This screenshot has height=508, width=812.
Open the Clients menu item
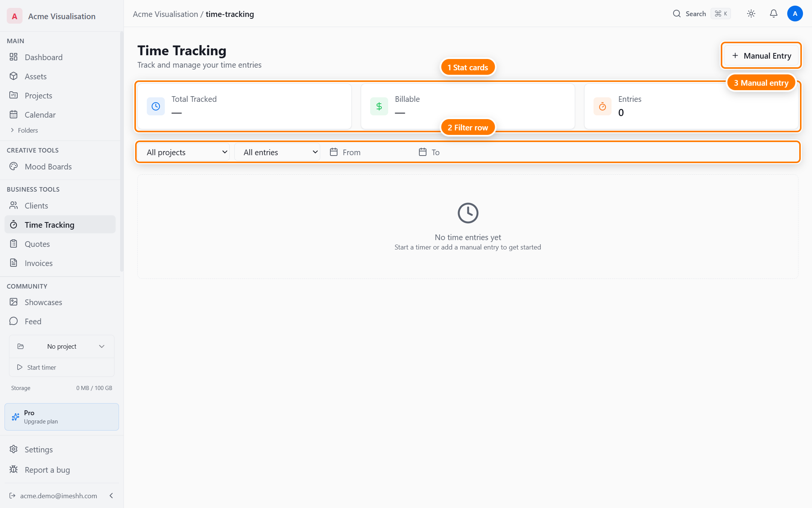tap(60, 206)
